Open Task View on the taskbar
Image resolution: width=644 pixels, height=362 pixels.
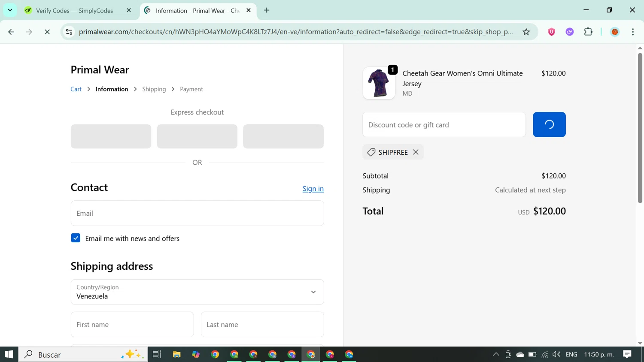[157, 354]
